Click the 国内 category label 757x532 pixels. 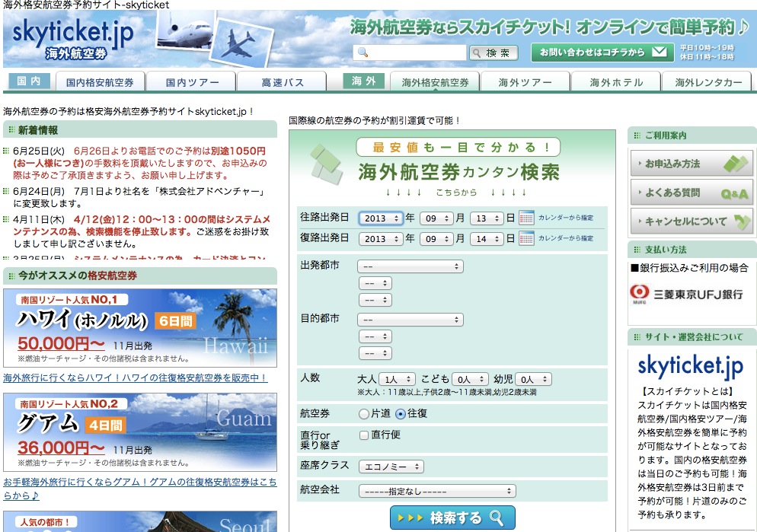tap(29, 81)
